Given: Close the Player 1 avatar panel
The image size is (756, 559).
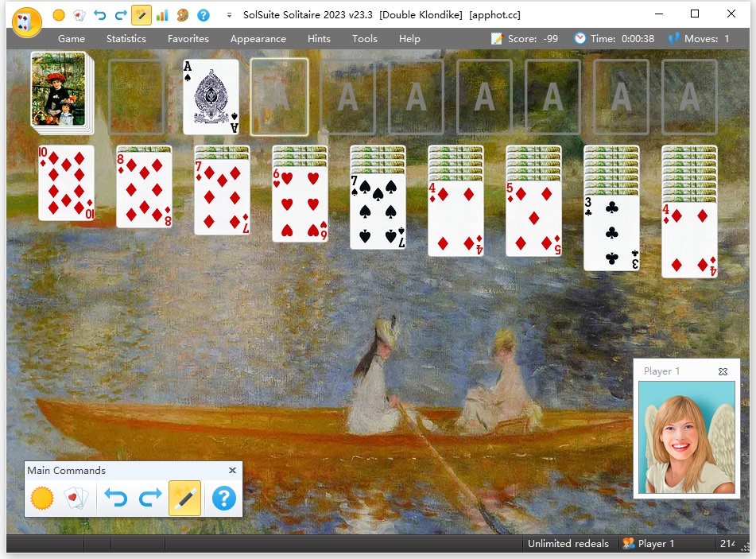Looking at the screenshot, I should point(723,371).
